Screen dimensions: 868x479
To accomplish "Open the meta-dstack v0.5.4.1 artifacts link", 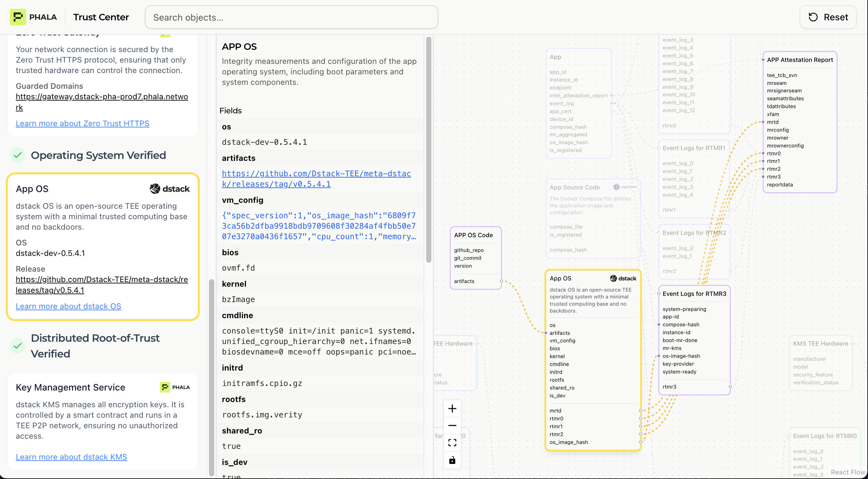I will tap(316, 179).
